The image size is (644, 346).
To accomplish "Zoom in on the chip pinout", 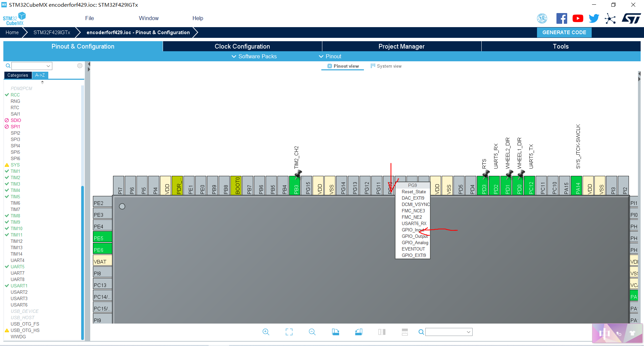I will 266,332.
